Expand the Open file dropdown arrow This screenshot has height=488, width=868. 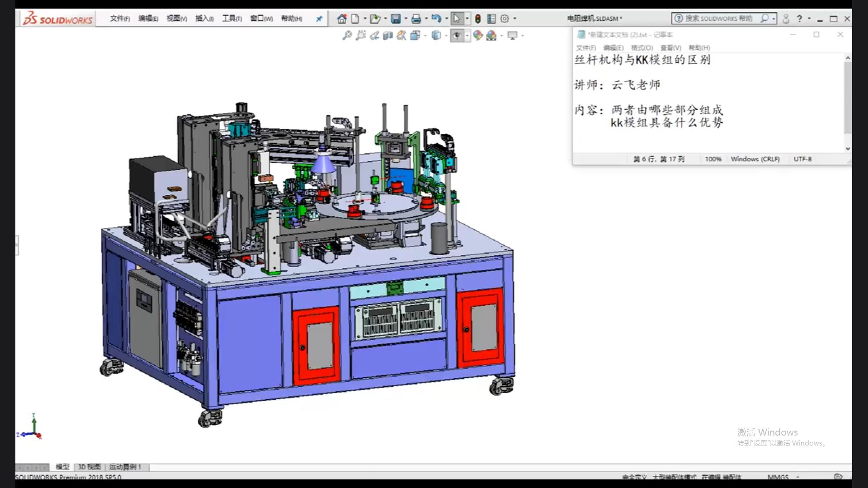point(385,19)
